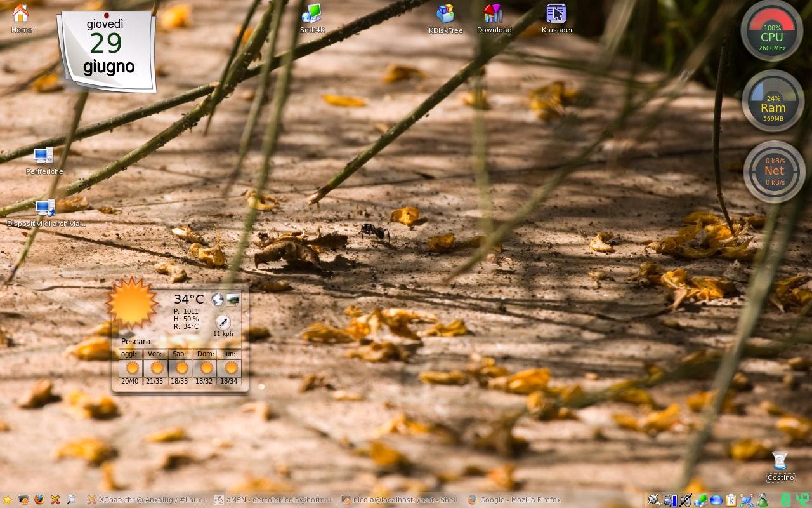Click the landscape picture icon in the weather widget
Viewport: 812px width, 508px height.
[x=233, y=299]
